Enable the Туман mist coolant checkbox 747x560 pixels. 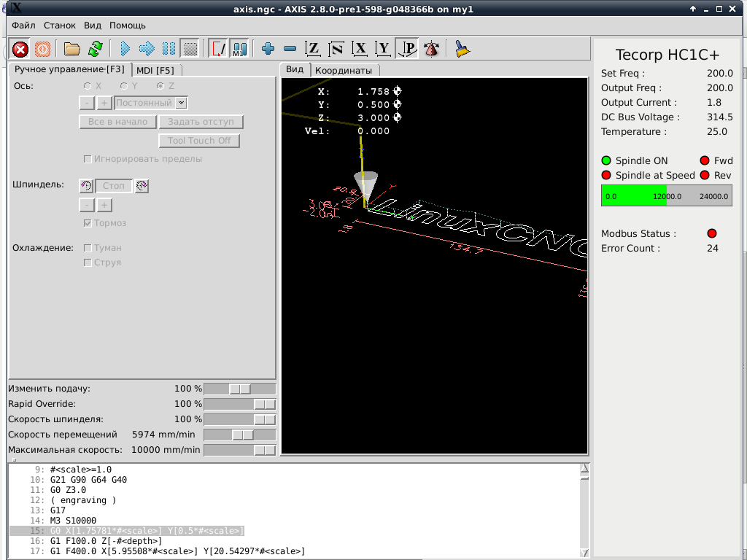tap(88, 248)
